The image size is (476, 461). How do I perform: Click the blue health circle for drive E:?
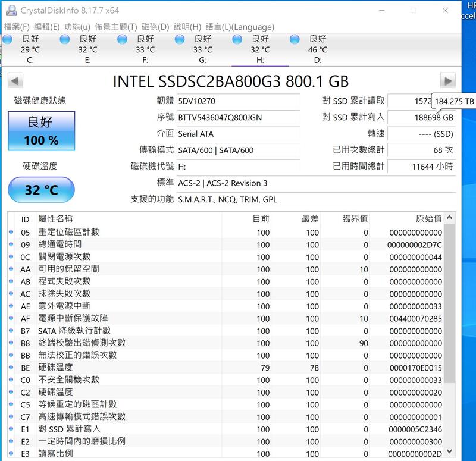(x=64, y=39)
